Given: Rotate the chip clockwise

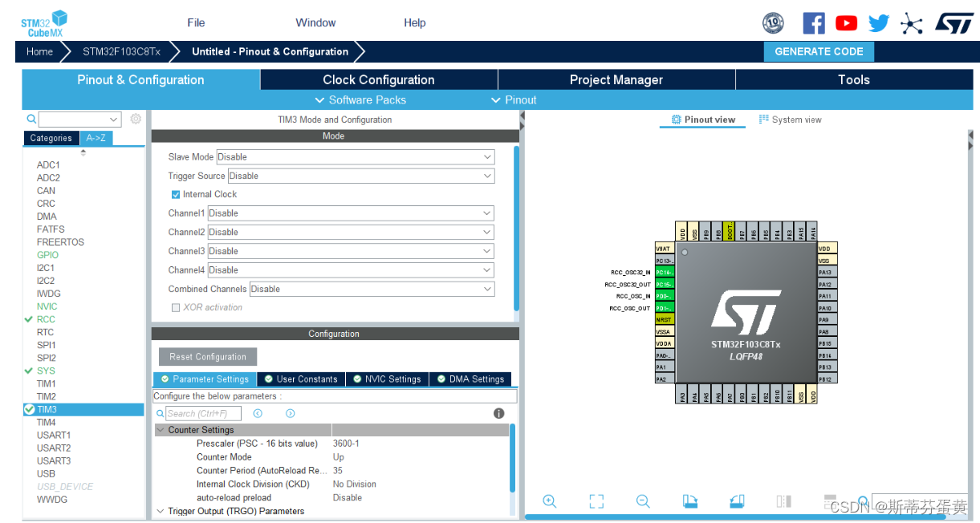Looking at the screenshot, I should coord(690,501).
